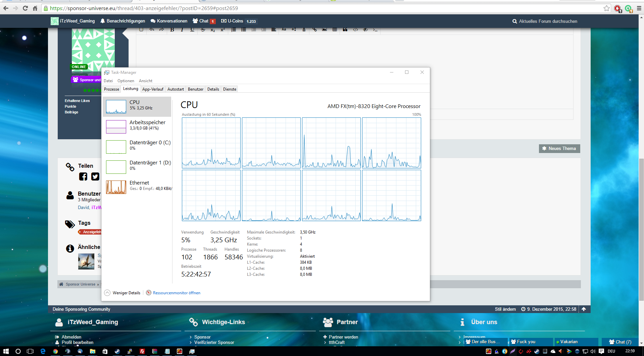
Task: Insert a table via the editor toolbar
Action: [335, 30]
